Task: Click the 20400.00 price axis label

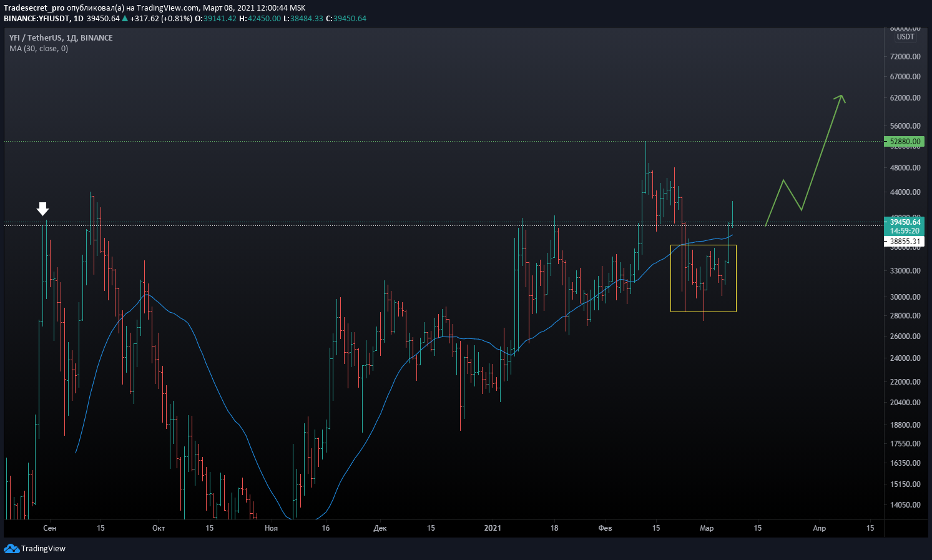Action: click(x=905, y=403)
